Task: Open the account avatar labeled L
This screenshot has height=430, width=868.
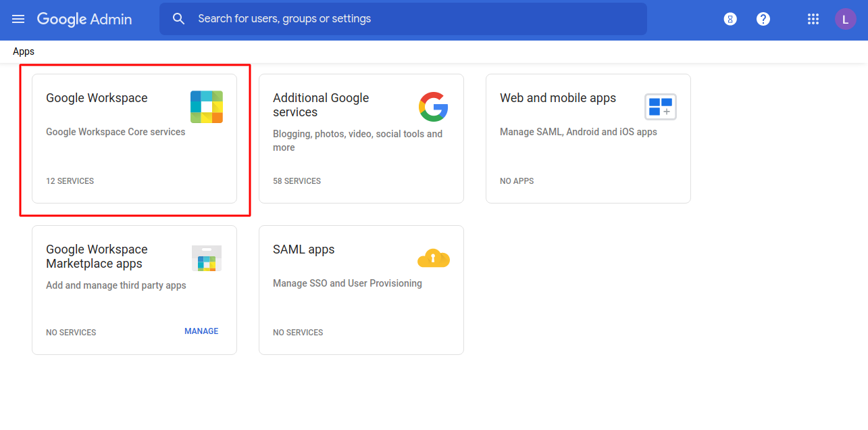Action: point(846,19)
